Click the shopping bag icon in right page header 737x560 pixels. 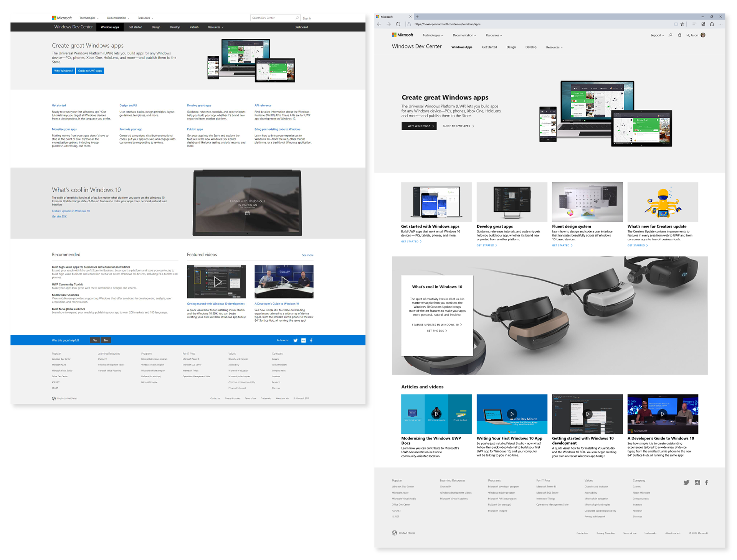coord(679,35)
